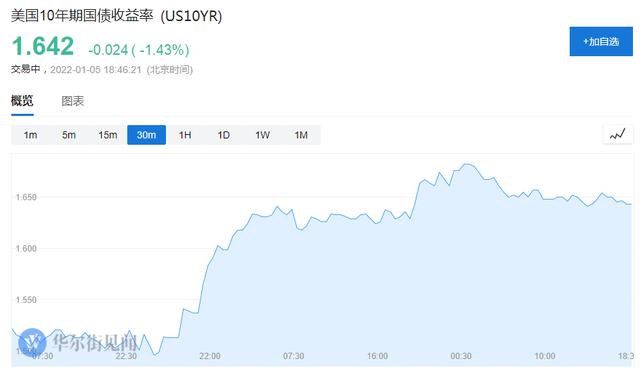Click the -0.024 (-1.43%) change text
This screenshot has height=371, width=640.
[x=139, y=50]
